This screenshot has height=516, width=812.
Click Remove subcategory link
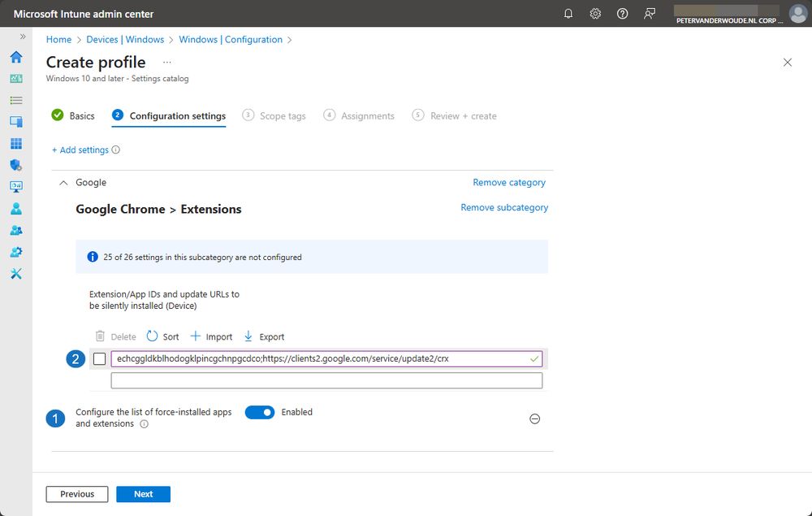(504, 207)
